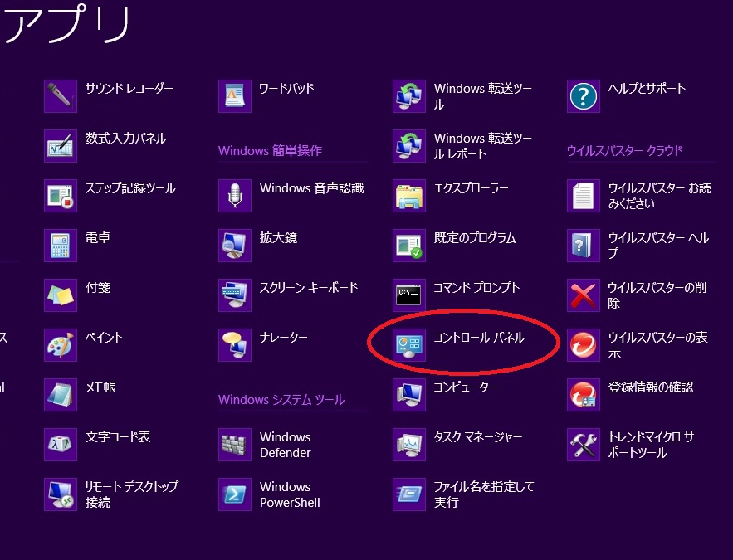Open ウイルスバスター お読みください document icon
The height and width of the screenshot is (560, 733).
click(x=584, y=196)
